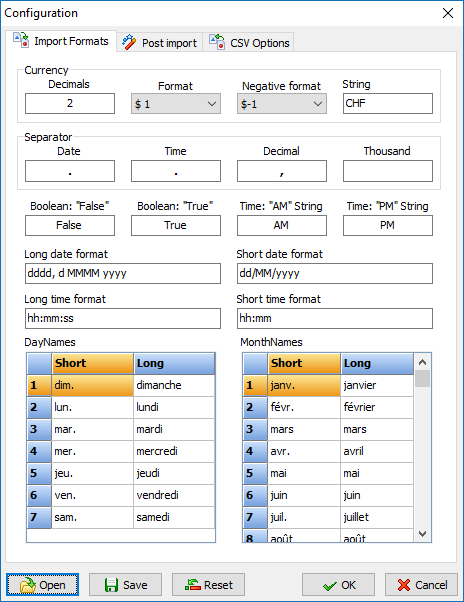Screen dimensions: 464x602
Task: Edit the Boolean "False" field
Action: tap(70, 225)
